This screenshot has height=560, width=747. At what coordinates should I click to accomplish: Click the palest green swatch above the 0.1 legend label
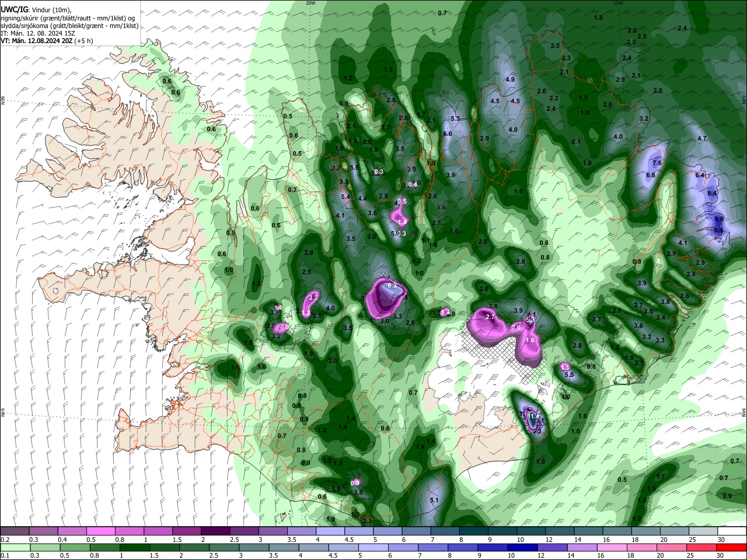click(x=15, y=547)
